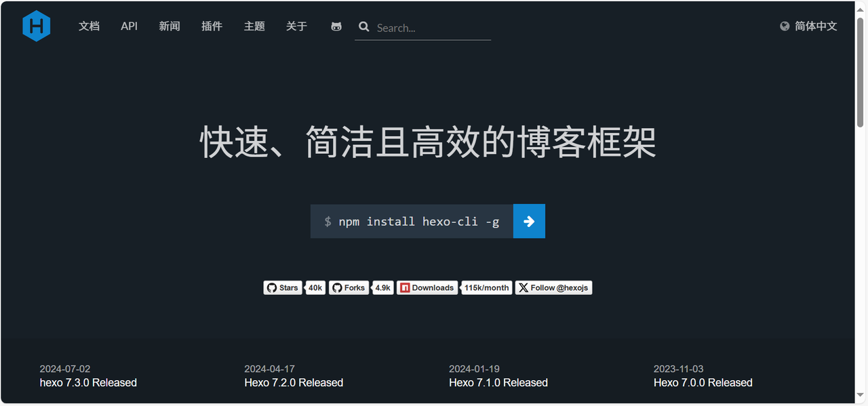Viewport: 868px width, 406px height.
Task: Open the hexo 7.3.0 Released post
Action: tap(88, 383)
